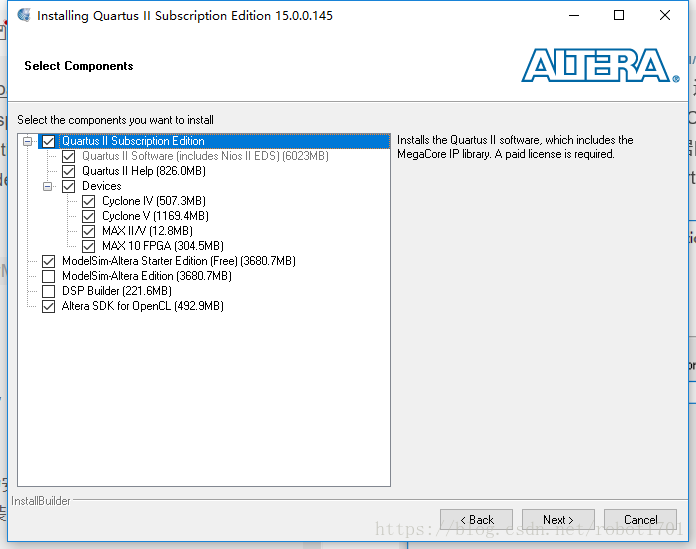Viewport: 696px width, 549px height.
Task: Collapse the Quartus II Subscription Edition tree node
Action: [28, 142]
